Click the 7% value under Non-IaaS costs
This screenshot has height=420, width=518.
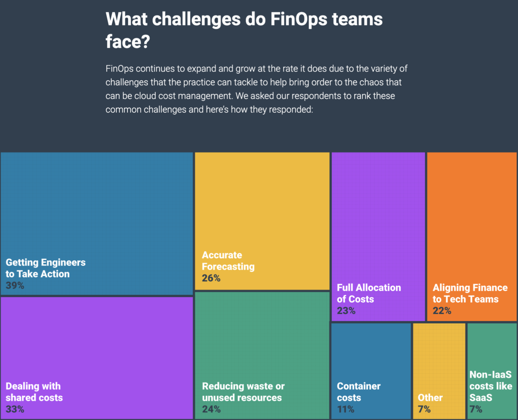point(476,409)
